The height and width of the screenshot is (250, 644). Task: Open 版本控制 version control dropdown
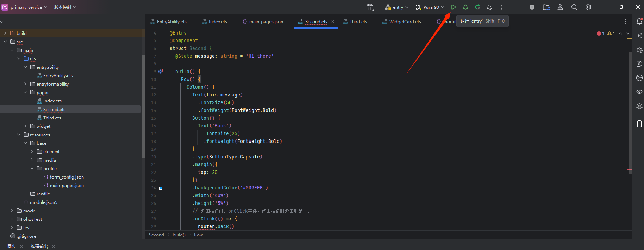[65, 7]
